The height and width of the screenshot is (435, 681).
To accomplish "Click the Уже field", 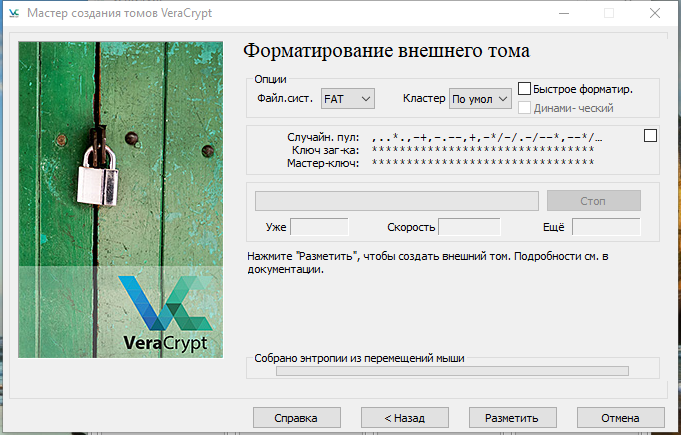I will coord(319,227).
